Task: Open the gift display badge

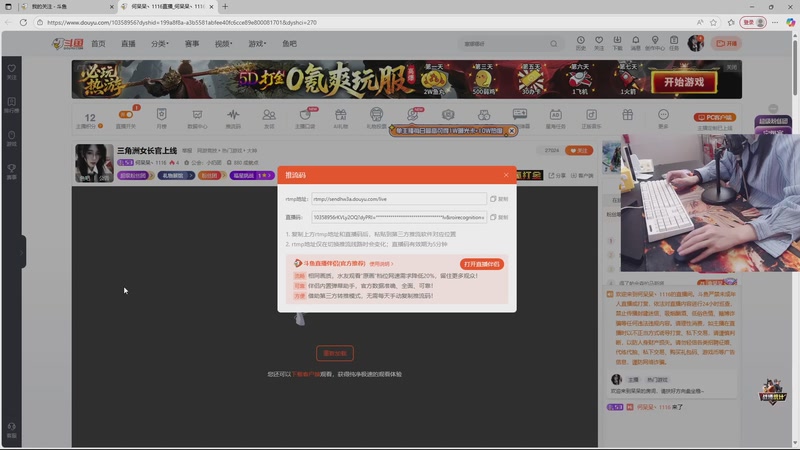Action: point(176,176)
